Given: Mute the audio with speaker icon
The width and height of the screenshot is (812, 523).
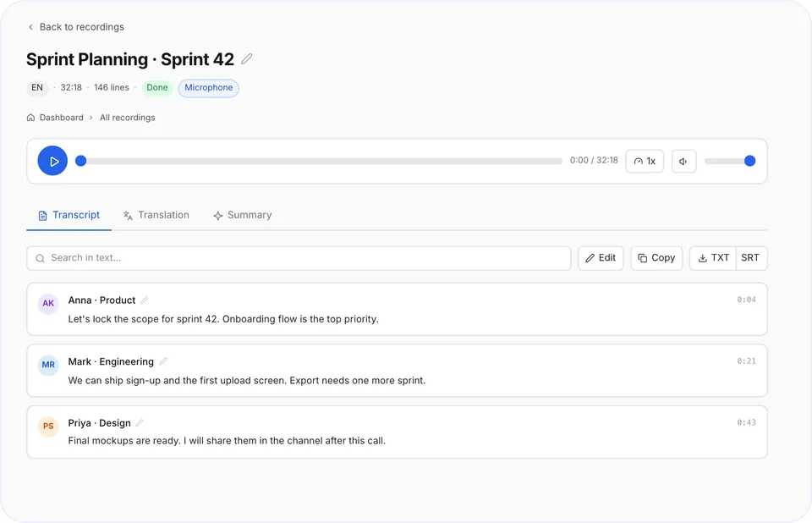Looking at the screenshot, I should coord(683,161).
